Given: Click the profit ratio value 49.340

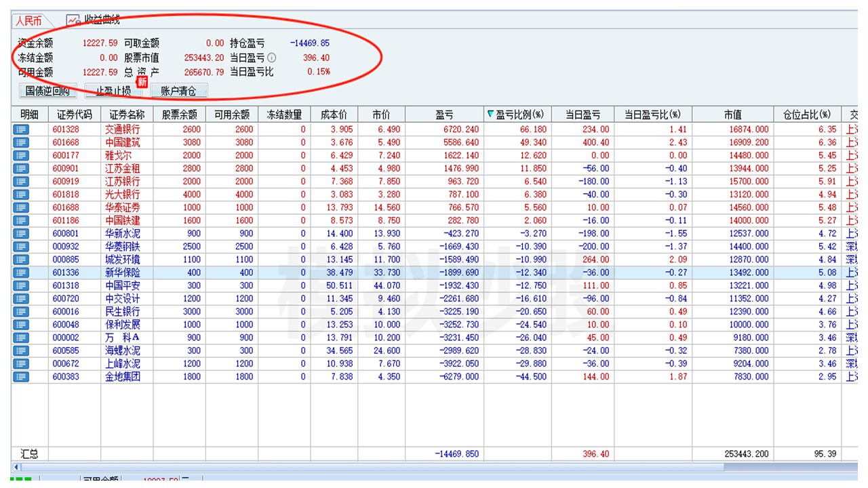Looking at the screenshot, I should coord(533,142).
